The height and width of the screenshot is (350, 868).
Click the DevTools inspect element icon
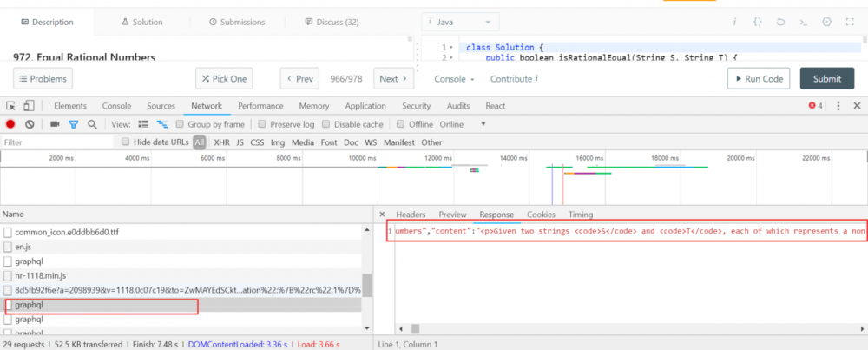(x=11, y=106)
